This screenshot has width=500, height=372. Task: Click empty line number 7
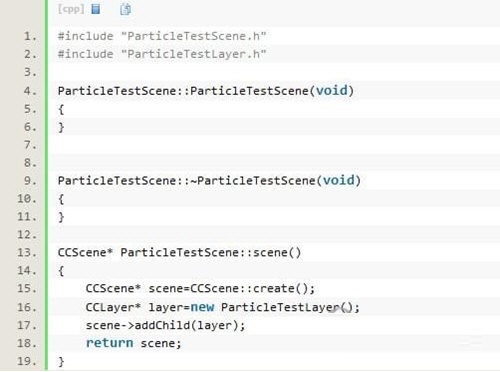30,145
